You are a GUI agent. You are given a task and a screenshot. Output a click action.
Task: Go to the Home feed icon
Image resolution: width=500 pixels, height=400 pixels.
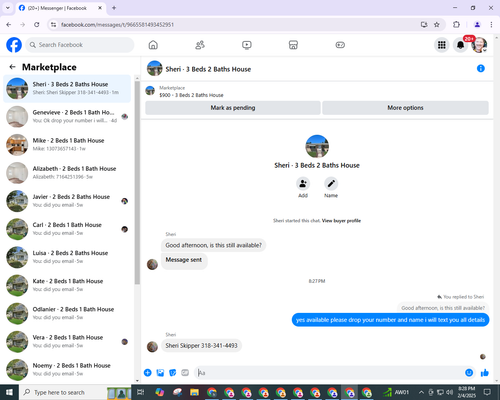(x=153, y=45)
